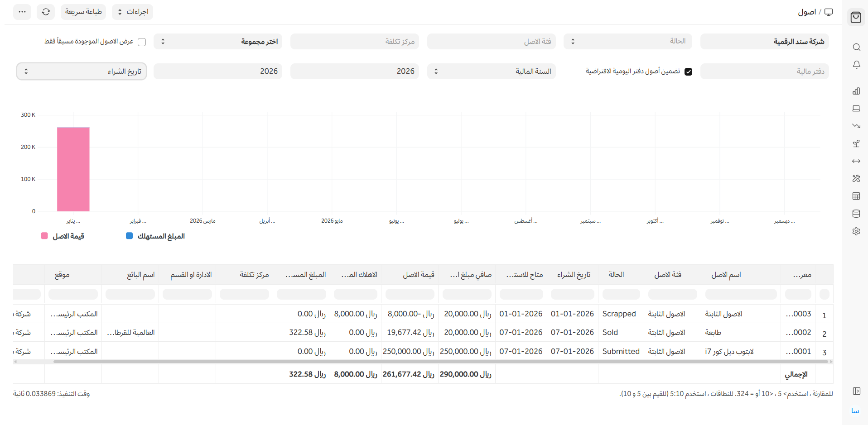Click the 'فئة الاصل' filter input field
The width and height of the screenshot is (868, 425).
pyautogui.click(x=491, y=42)
